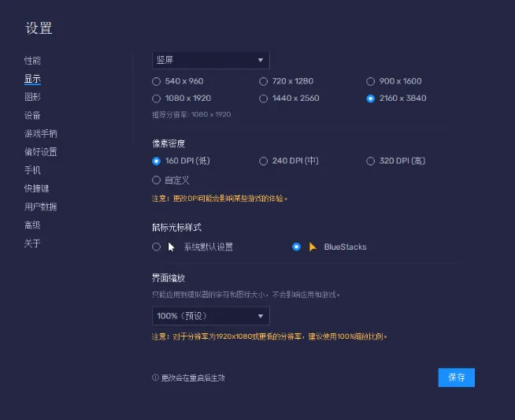Expand the 100% (预设) interface scale dropdown
Viewport: 515px width, 420px height.
point(211,316)
